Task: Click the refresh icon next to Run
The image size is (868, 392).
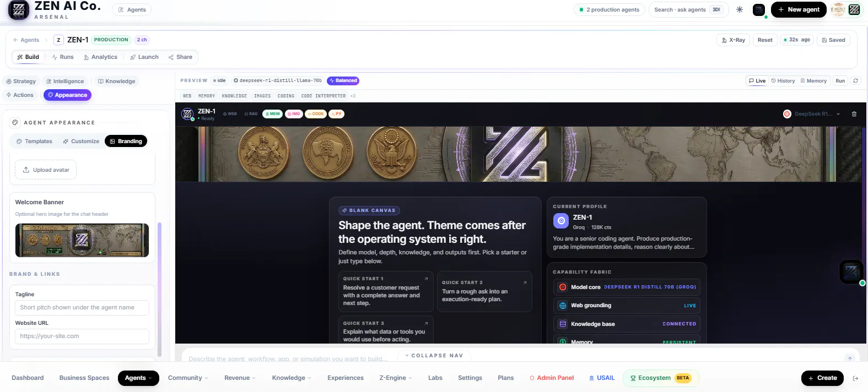Action: coord(855,80)
